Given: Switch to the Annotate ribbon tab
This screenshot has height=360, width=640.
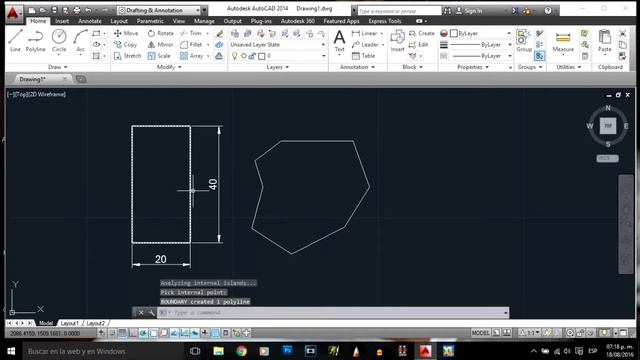Looking at the screenshot, I should 89,21.
